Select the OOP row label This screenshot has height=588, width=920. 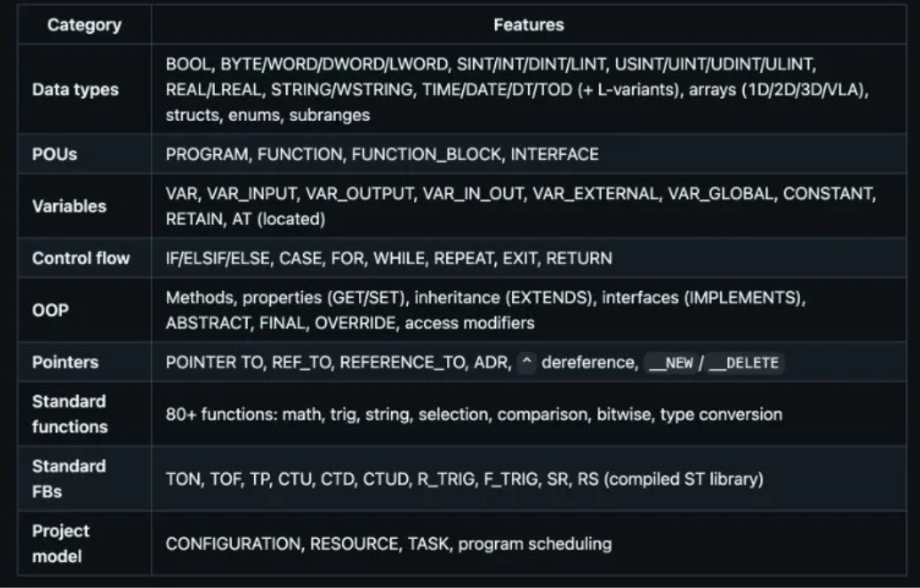point(50,310)
